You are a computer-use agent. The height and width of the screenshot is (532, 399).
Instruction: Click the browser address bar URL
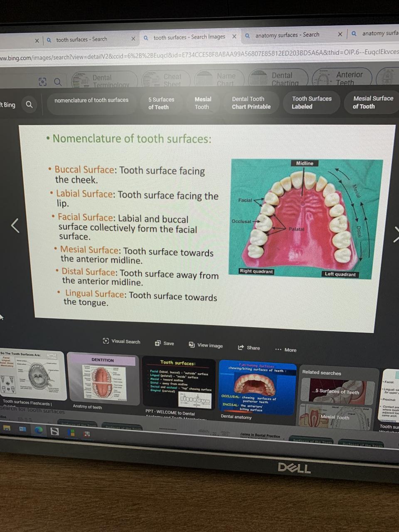[x=199, y=54]
